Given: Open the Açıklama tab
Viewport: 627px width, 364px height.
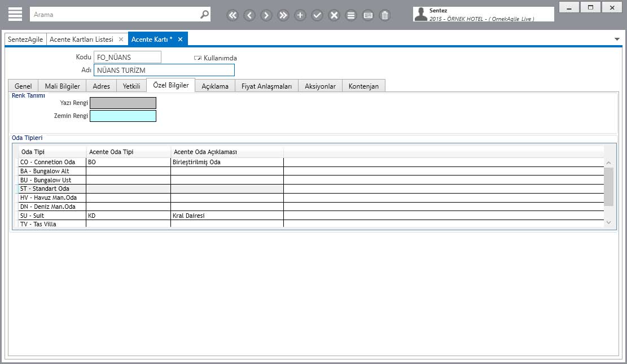Looking at the screenshot, I should pyautogui.click(x=215, y=86).
